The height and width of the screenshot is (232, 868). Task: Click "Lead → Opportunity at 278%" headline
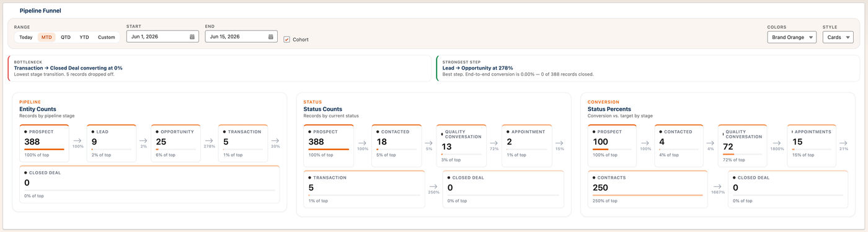coord(477,68)
